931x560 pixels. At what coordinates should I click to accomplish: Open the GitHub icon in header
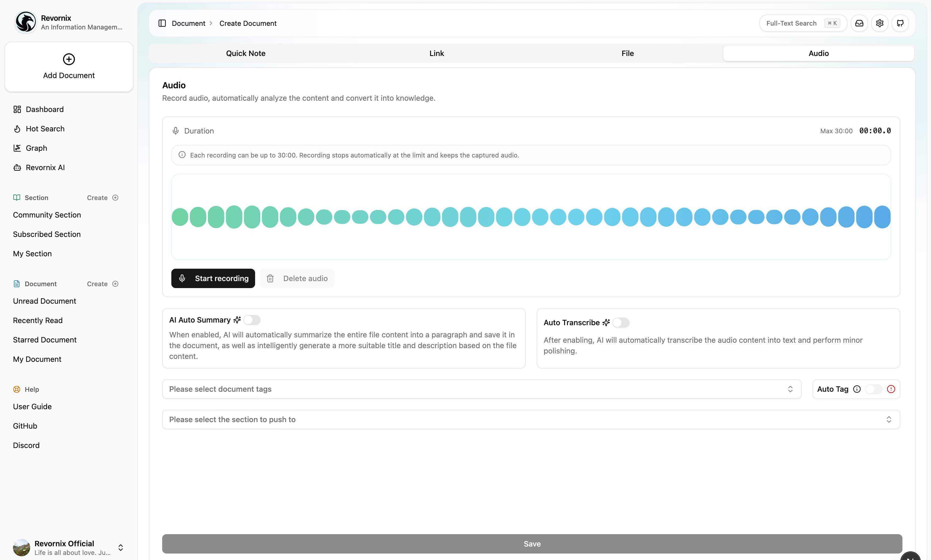[900, 23]
